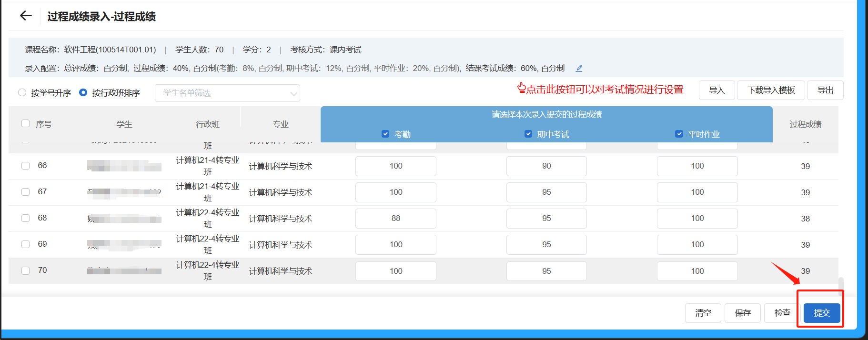Click the 期中考试 score field for row 66

tap(546, 166)
